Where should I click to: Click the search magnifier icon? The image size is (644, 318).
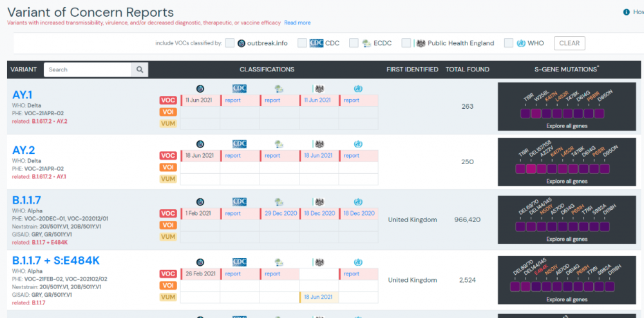point(139,70)
